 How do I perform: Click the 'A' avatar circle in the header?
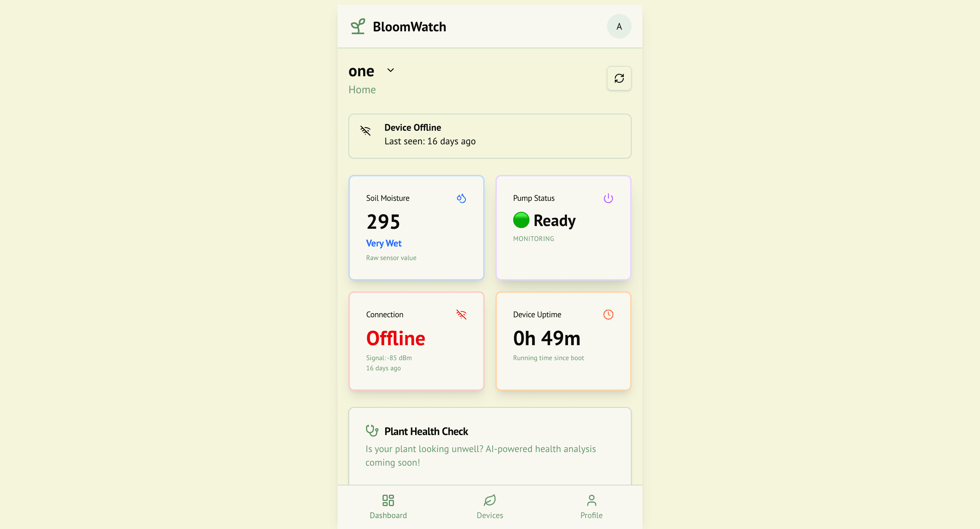pyautogui.click(x=619, y=26)
